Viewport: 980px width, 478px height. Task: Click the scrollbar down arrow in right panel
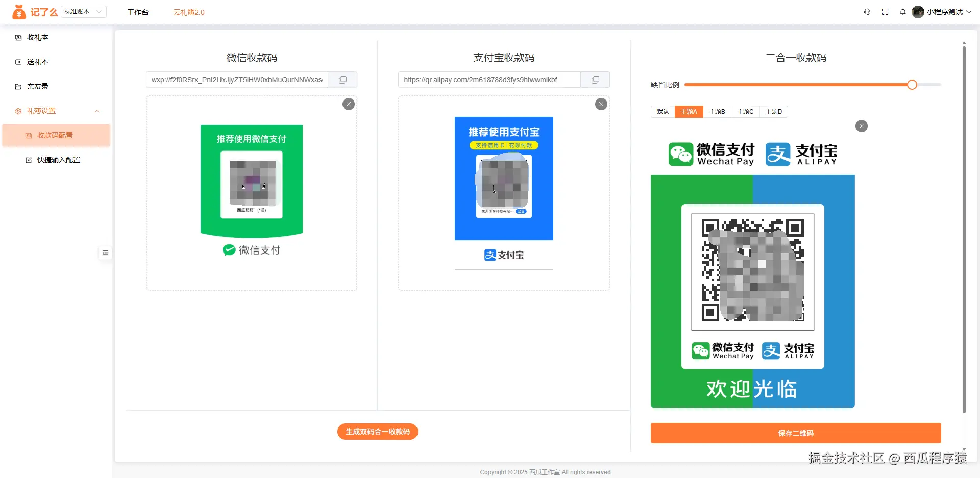click(x=964, y=449)
